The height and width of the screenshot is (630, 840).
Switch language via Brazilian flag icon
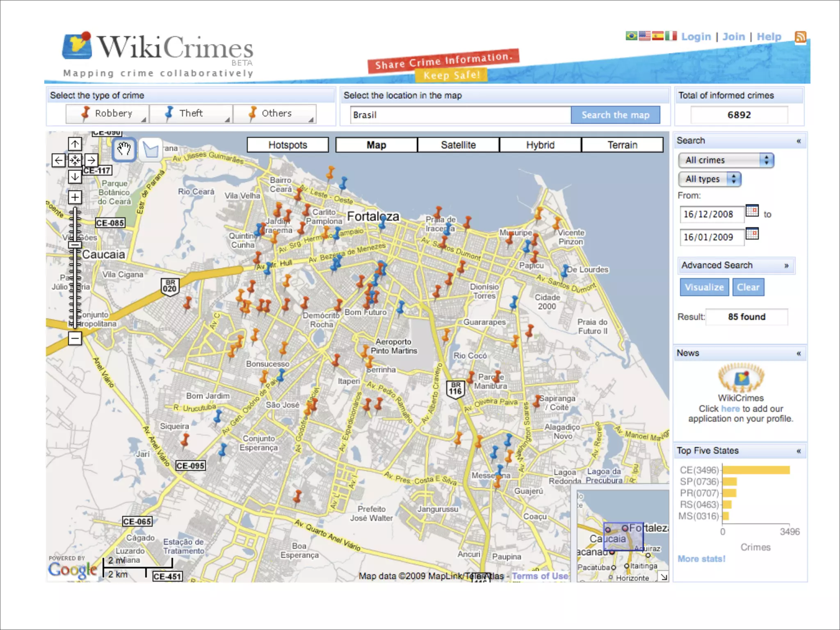pyautogui.click(x=631, y=36)
